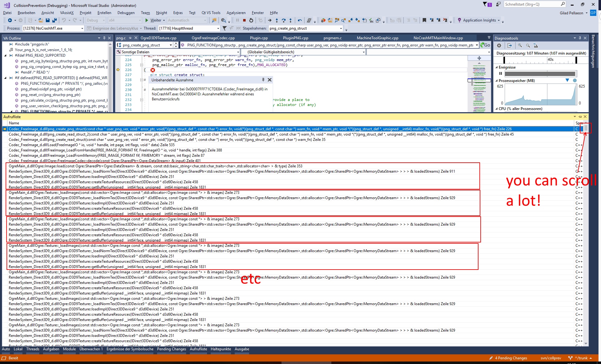Open the find-in-files toolbar icon
Screen dimensions: 601x364
[x=214, y=20]
